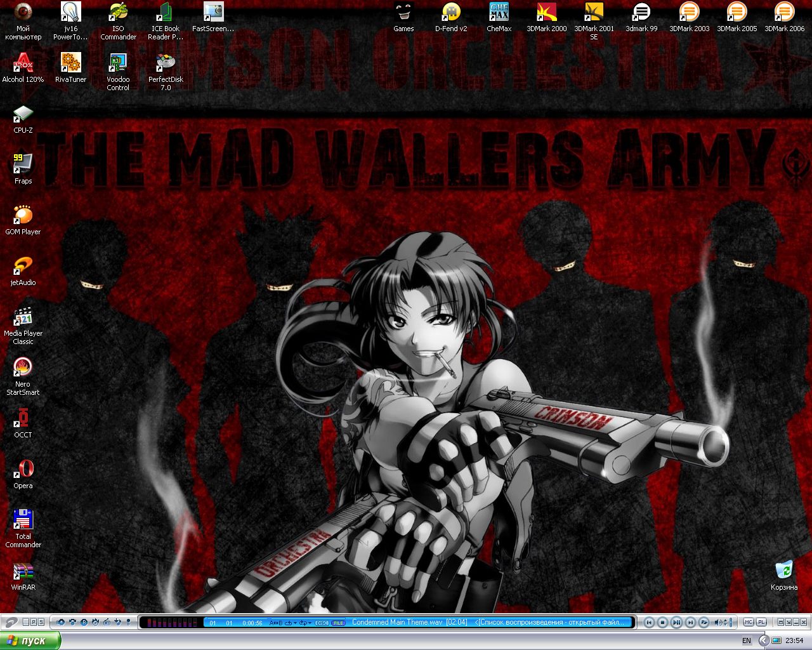The image size is (812, 650).
Task: Skip to the next track in jetAudio
Action: [x=691, y=622]
